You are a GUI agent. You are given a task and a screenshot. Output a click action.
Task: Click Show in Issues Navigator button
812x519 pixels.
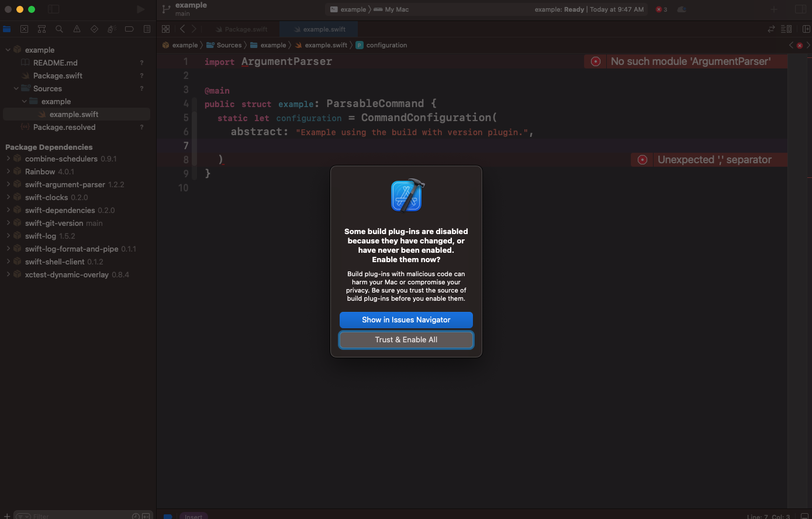tap(406, 320)
